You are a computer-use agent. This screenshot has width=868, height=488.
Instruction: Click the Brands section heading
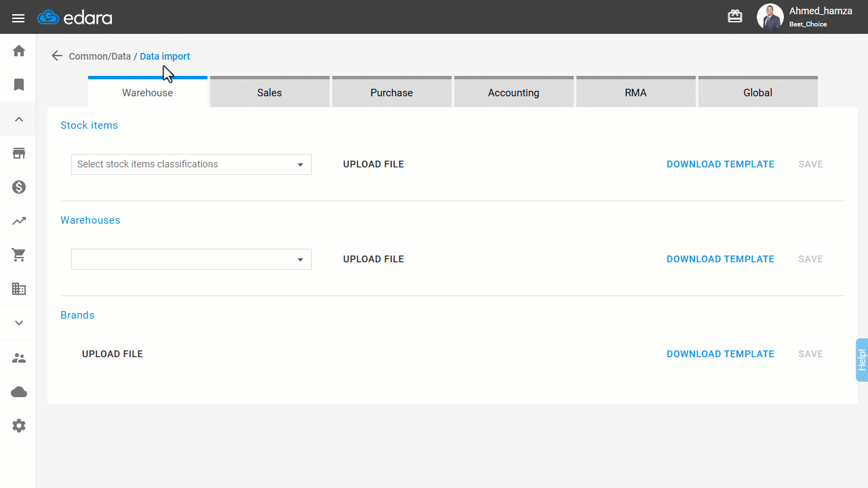(77, 315)
